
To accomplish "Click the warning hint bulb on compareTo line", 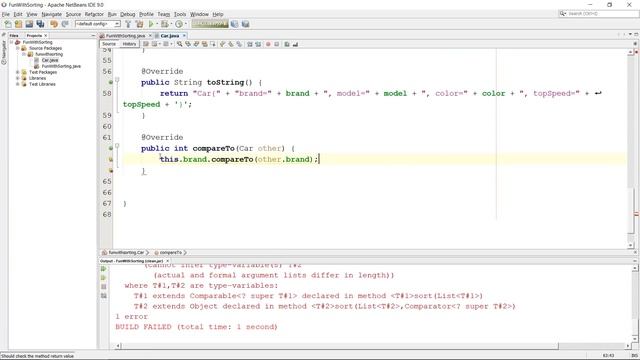I will pos(110,160).
